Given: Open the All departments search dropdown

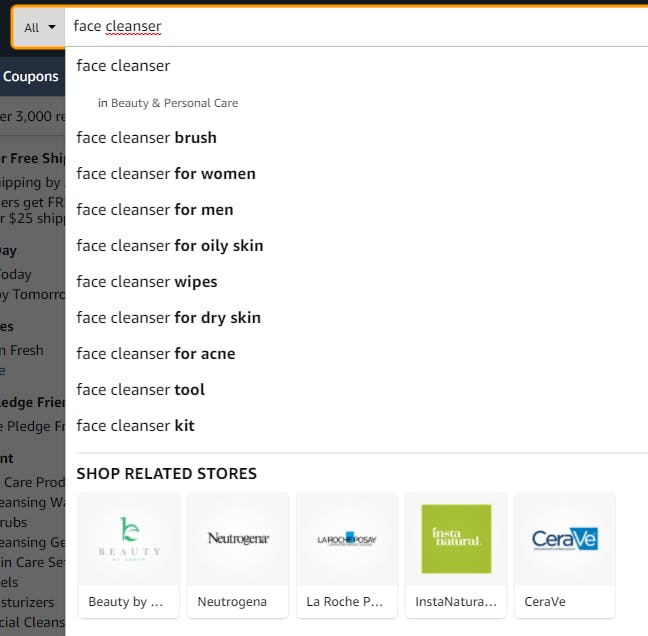Looking at the screenshot, I should [x=40, y=27].
